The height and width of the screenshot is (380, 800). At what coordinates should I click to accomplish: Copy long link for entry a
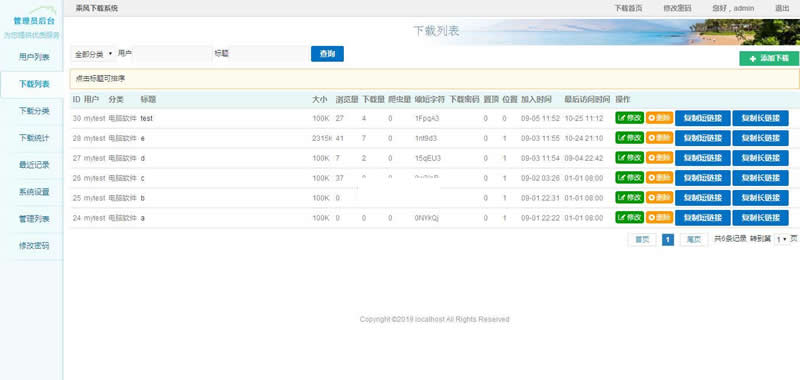click(760, 218)
